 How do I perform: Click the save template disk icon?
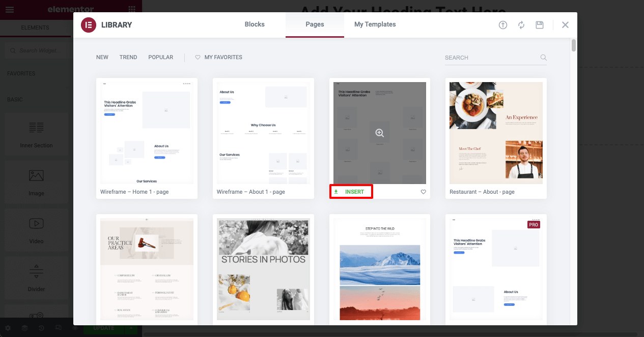coord(540,25)
